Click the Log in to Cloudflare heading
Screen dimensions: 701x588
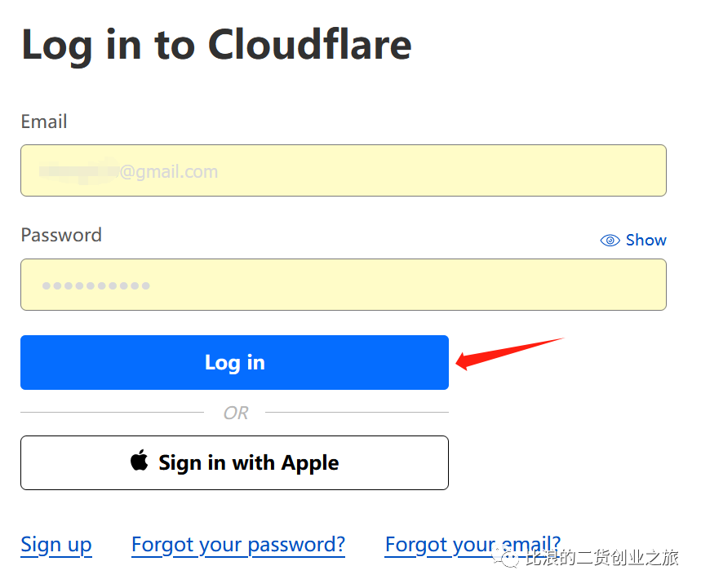[x=216, y=46]
